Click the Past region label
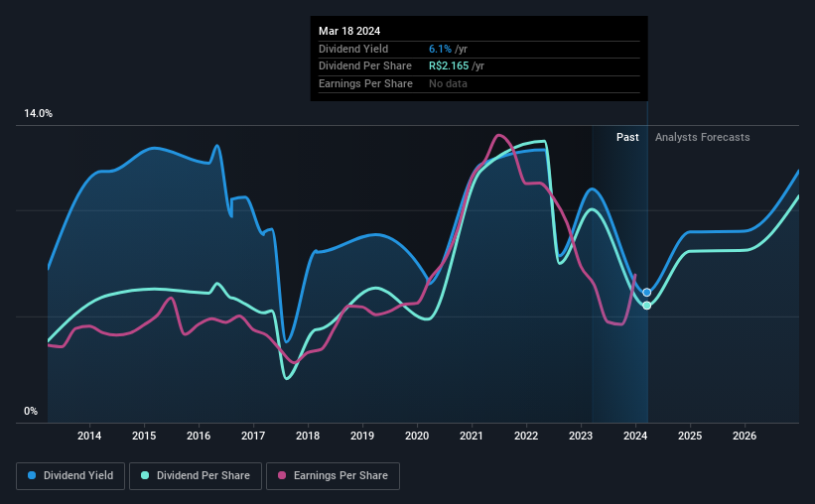The height and width of the screenshot is (504, 815). (x=627, y=137)
